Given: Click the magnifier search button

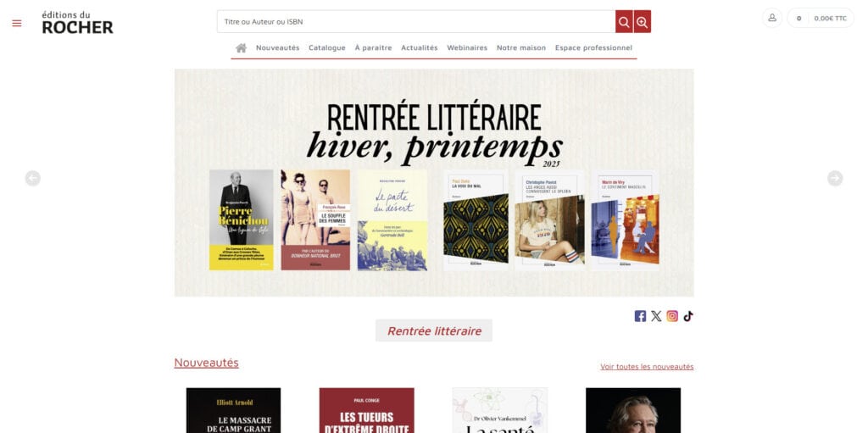Looking at the screenshot, I should [624, 21].
